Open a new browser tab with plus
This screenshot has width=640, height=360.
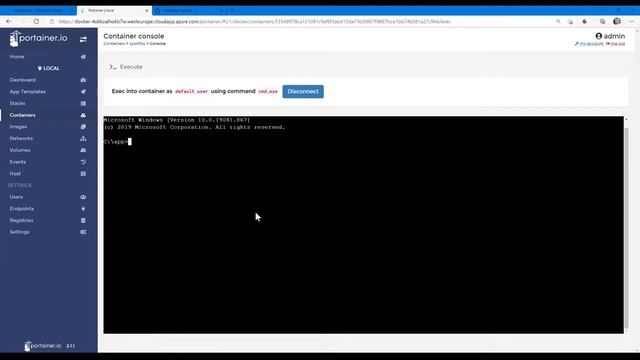coord(232,10)
